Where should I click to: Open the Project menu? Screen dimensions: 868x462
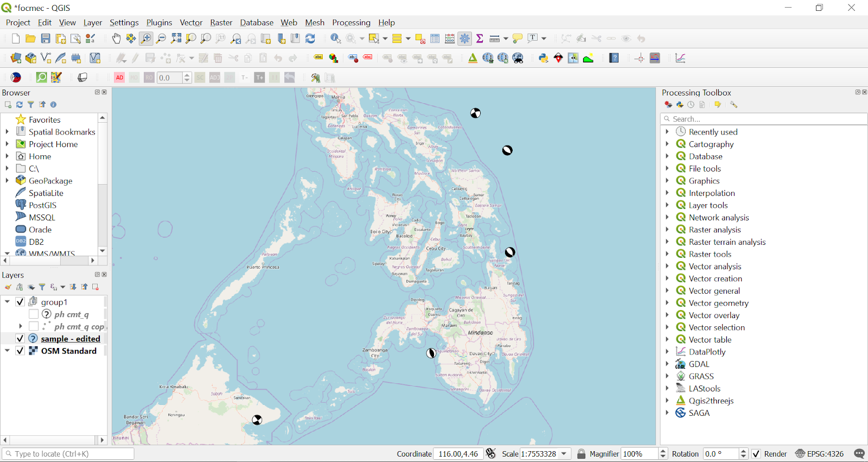(18, 23)
